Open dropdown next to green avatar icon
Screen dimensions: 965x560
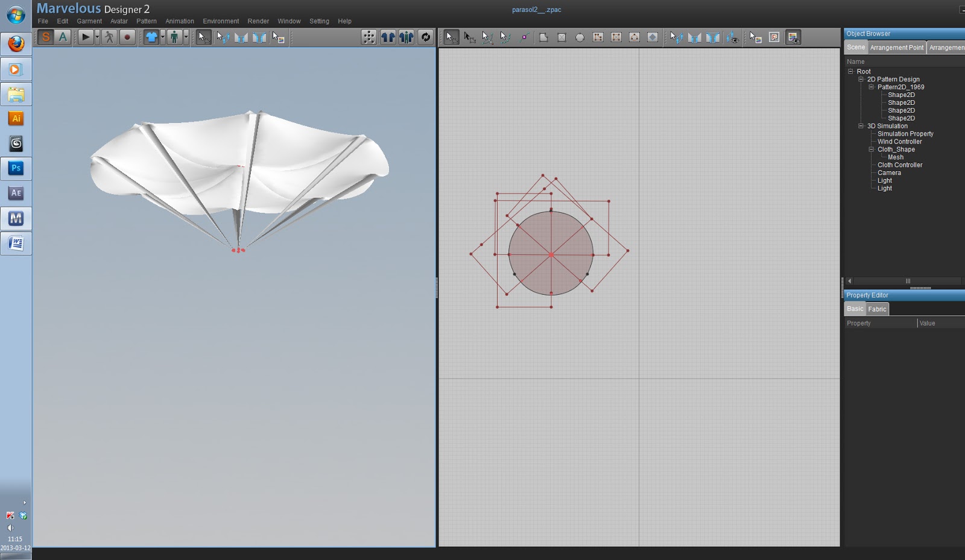[186, 37]
